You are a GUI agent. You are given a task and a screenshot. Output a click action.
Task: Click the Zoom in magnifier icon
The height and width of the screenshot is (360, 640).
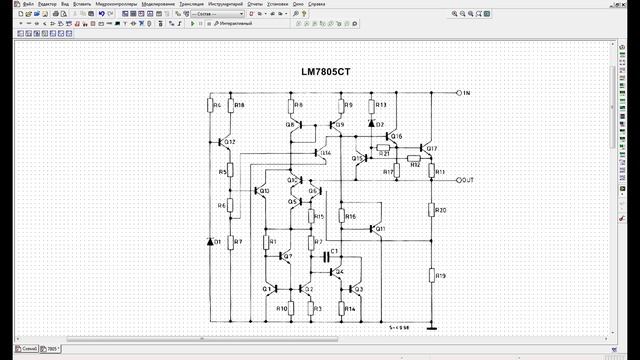click(454, 14)
